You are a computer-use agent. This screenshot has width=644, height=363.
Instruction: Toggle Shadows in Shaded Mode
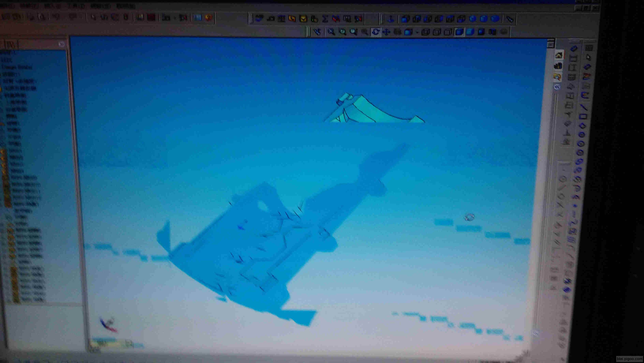point(481,32)
